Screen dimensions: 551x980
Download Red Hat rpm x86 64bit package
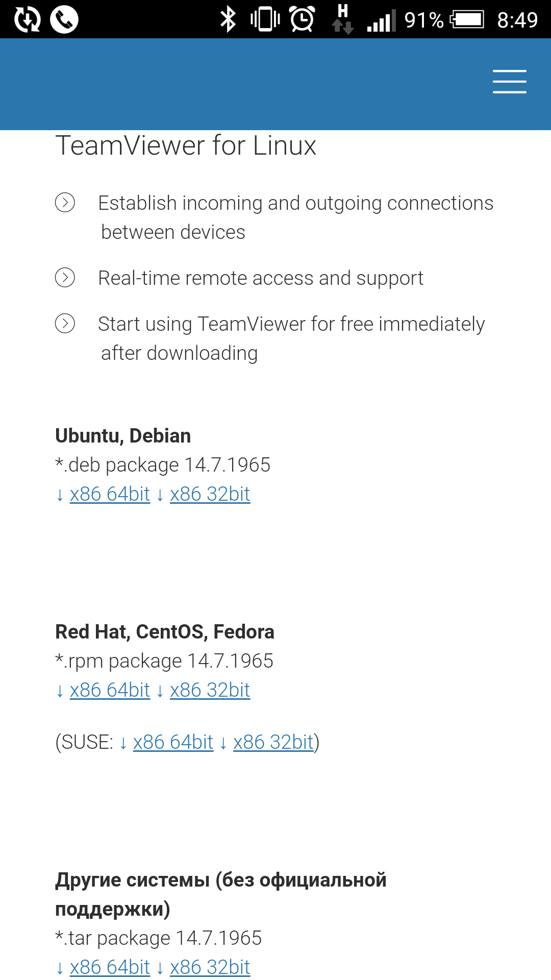tap(110, 690)
